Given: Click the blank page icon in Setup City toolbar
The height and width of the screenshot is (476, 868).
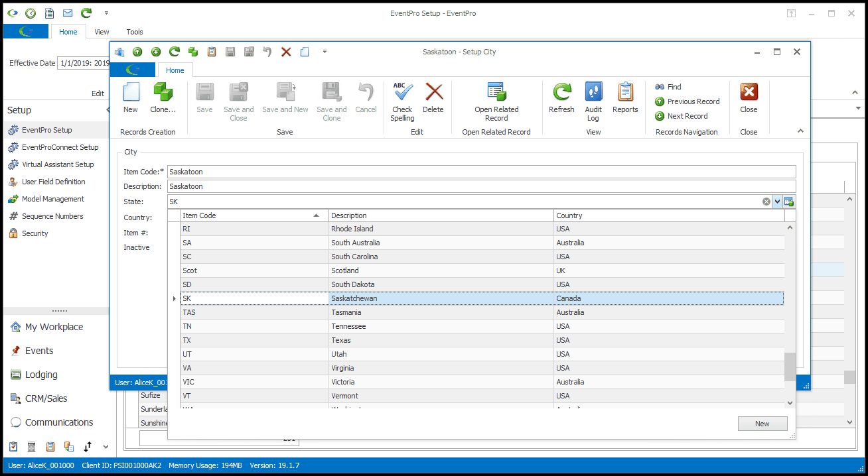Looking at the screenshot, I should pyautogui.click(x=305, y=52).
